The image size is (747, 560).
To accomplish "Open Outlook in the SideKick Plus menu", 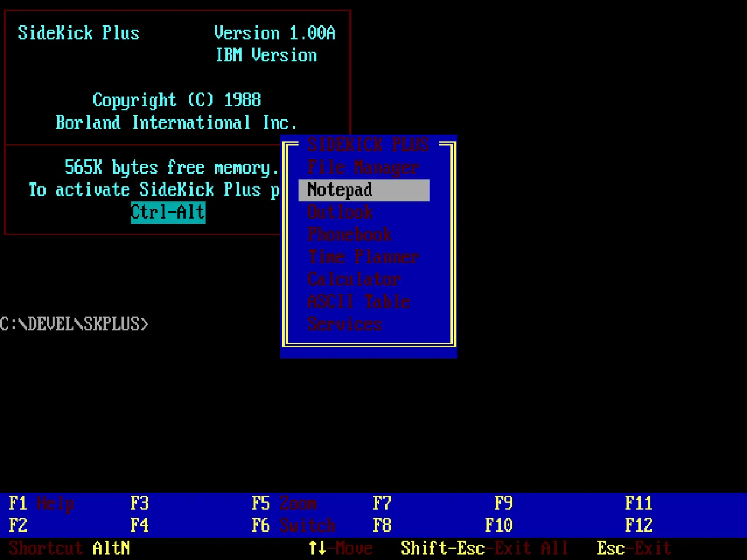I will tap(340, 213).
